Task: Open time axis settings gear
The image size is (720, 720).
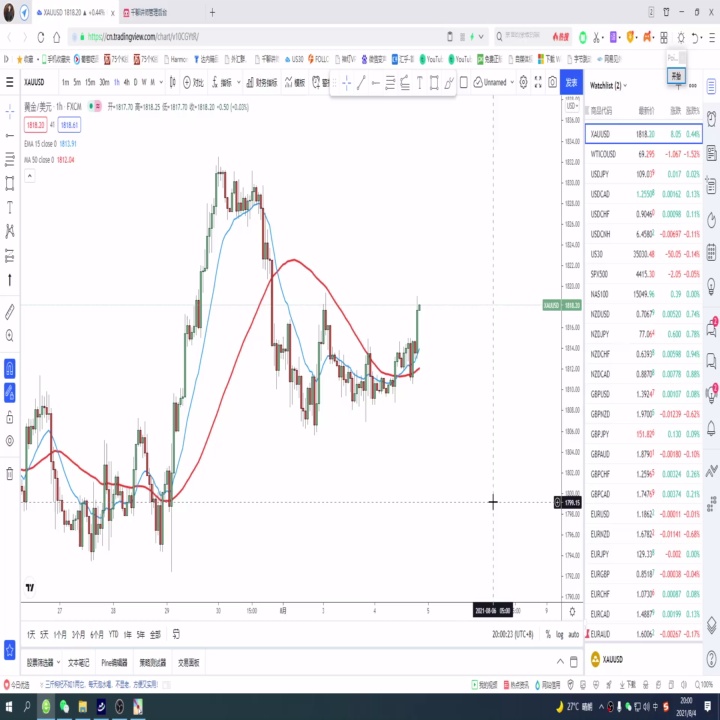Action: 572,611
